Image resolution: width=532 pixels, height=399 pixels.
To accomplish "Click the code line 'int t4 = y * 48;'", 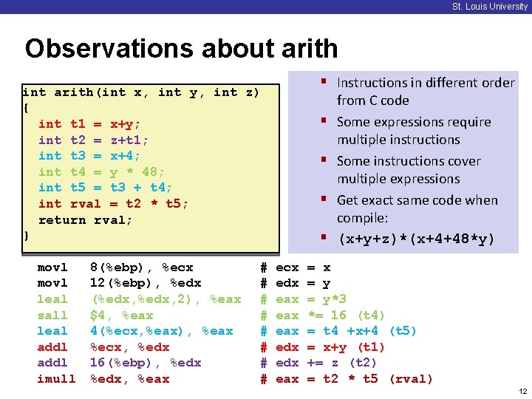I will click(x=101, y=171).
